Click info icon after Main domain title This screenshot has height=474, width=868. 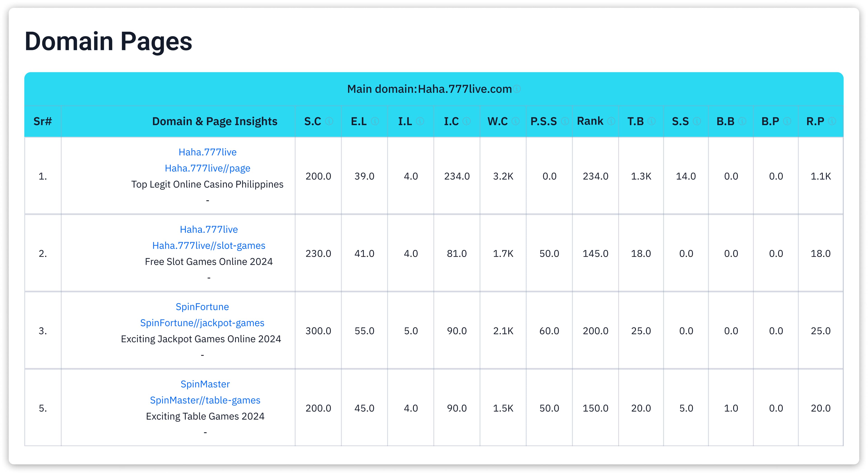tap(517, 89)
